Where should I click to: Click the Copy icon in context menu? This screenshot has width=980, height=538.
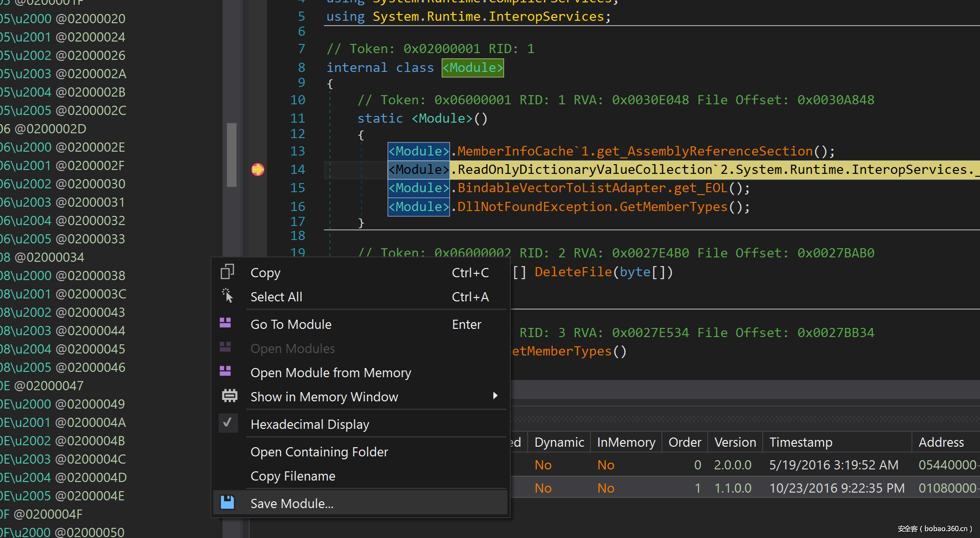pos(227,272)
